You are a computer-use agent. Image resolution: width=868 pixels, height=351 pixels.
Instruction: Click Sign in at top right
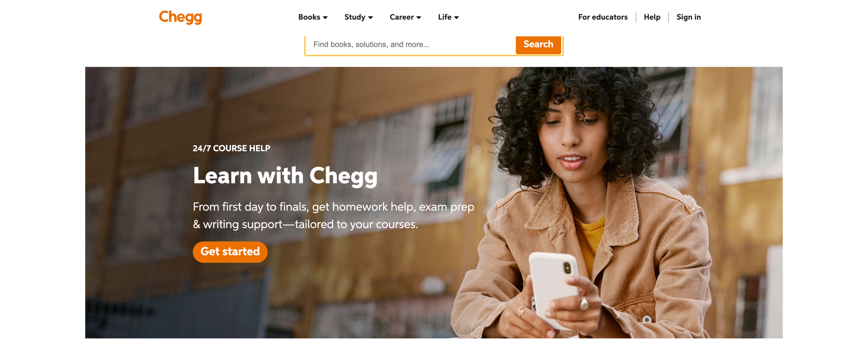click(x=688, y=17)
